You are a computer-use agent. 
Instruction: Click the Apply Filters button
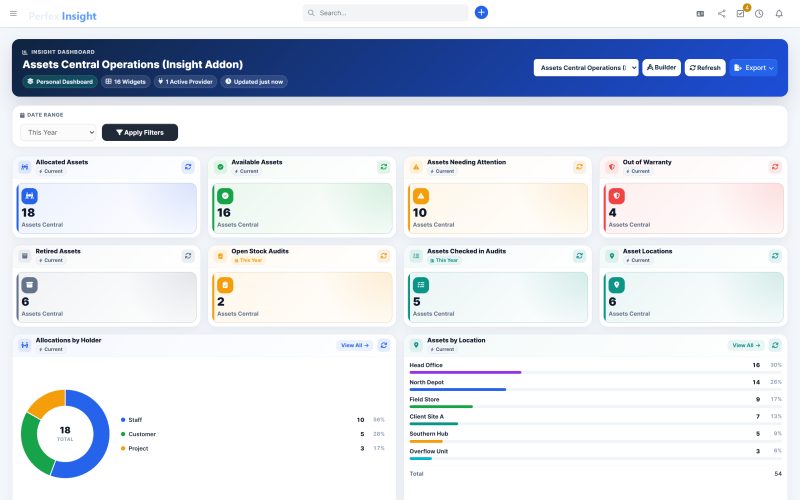pyautogui.click(x=140, y=133)
